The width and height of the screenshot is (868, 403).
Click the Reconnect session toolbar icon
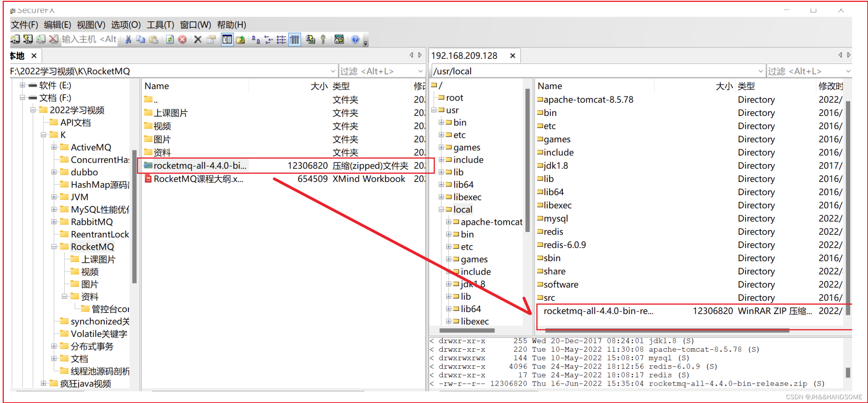point(41,39)
